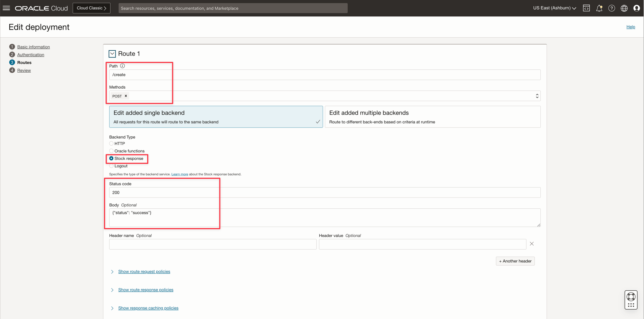The image size is (644, 319).
Task: Open the language globe icon
Action: 624,8
